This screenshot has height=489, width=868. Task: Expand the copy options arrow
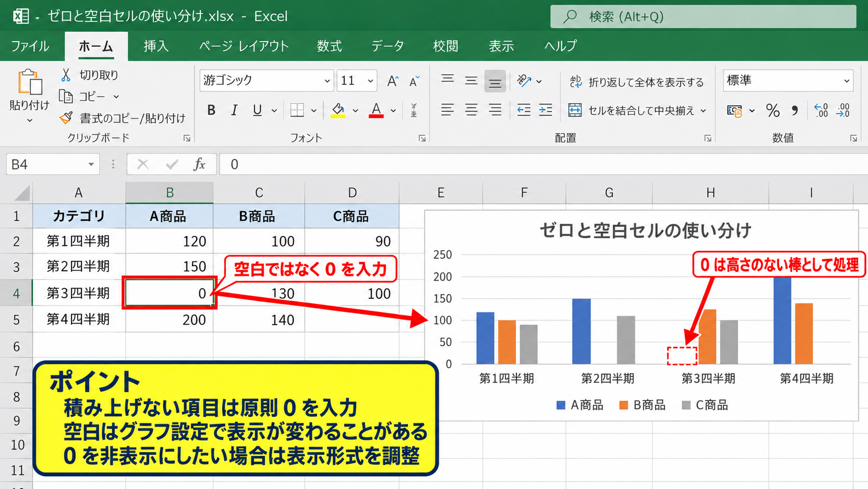[116, 97]
